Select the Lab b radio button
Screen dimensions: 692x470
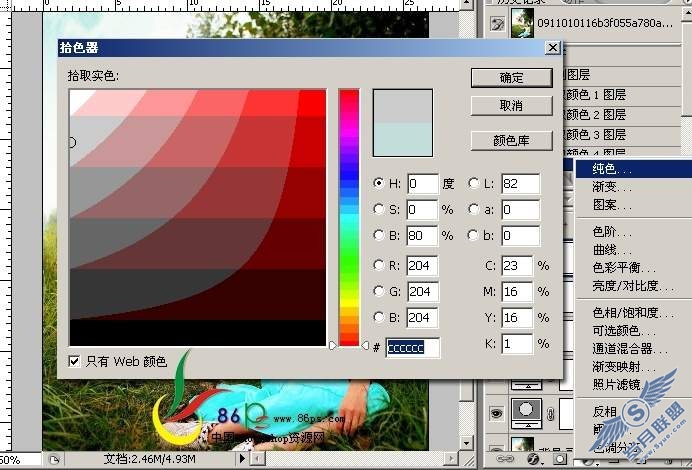click(474, 235)
